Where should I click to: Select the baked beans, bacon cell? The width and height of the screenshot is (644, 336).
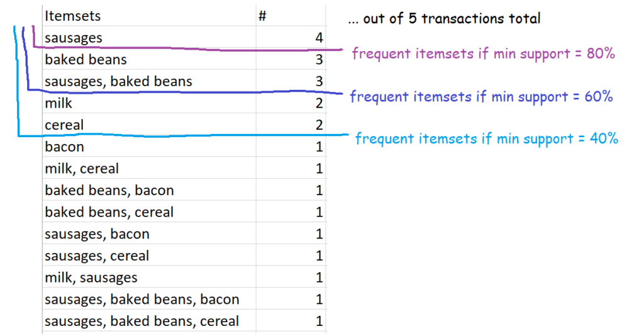point(149,190)
